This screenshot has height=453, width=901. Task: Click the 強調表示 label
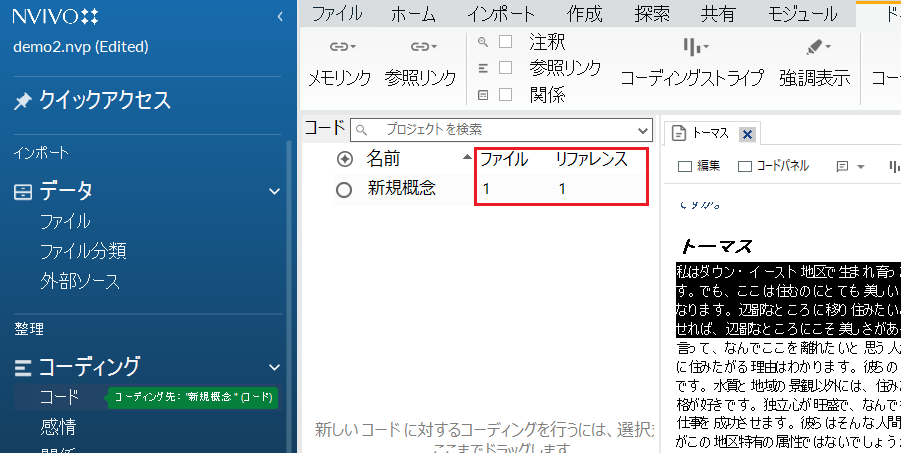pyautogui.click(x=814, y=78)
